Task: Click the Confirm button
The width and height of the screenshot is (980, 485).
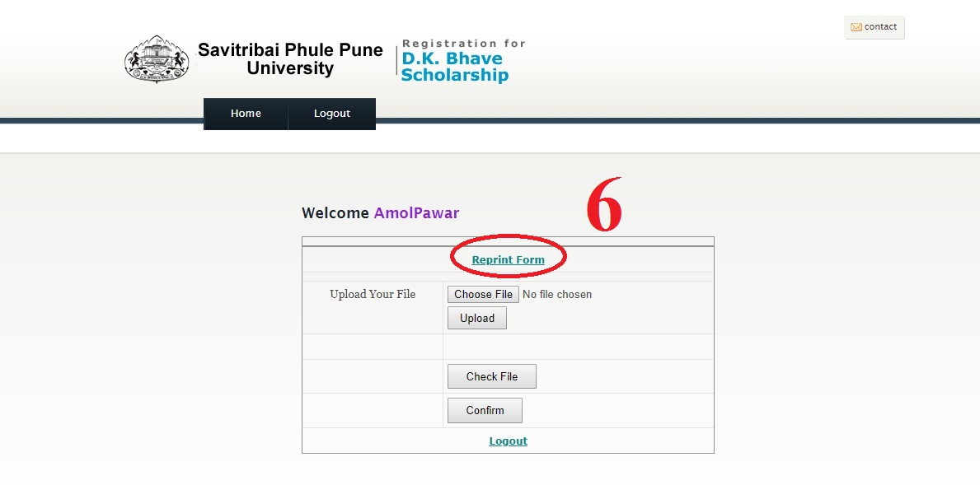Action: tap(485, 411)
